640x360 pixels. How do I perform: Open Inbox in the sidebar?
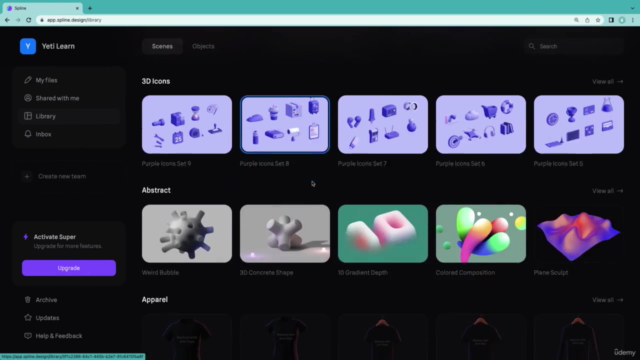click(x=69, y=134)
